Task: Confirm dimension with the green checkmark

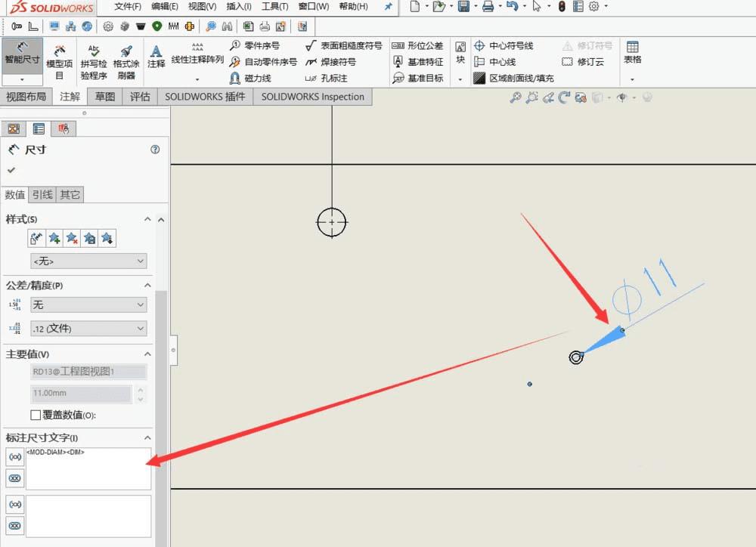Action: tap(11, 170)
